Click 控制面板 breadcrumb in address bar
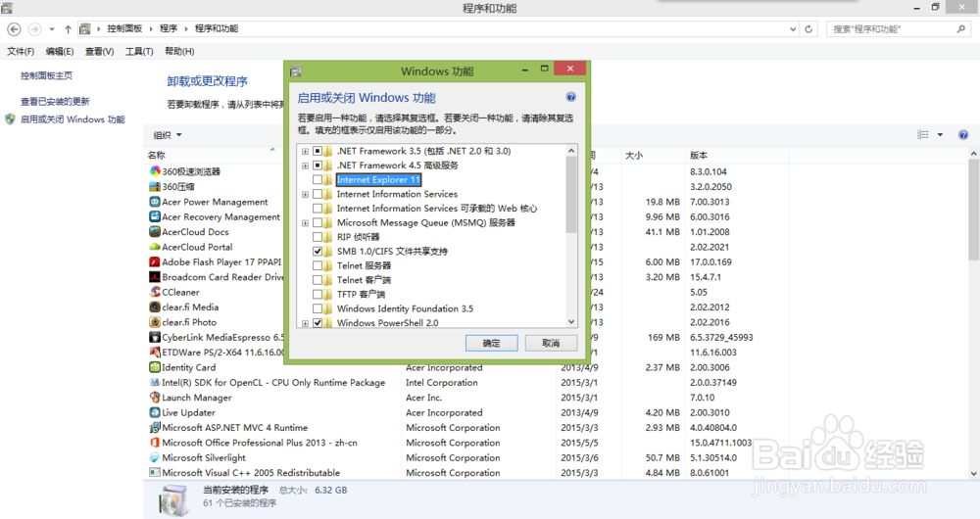The width and height of the screenshot is (980, 519). pyautogui.click(x=124, y=28)
